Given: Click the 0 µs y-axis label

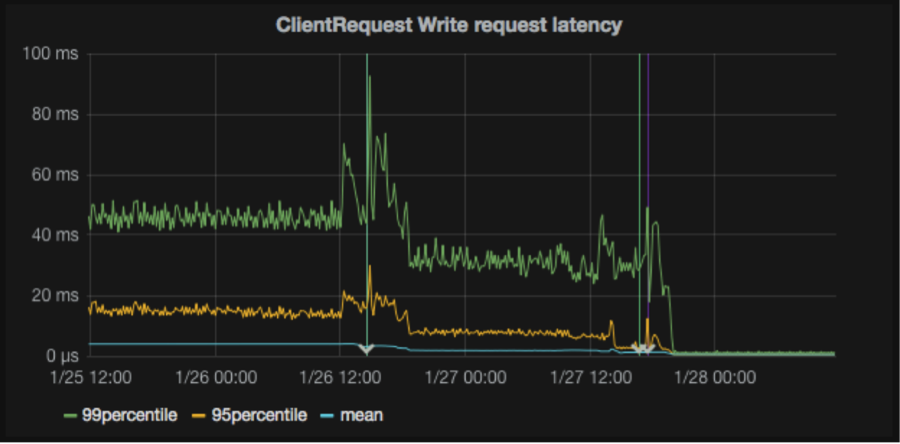Looking at the screenshot, I should [61, 356].
